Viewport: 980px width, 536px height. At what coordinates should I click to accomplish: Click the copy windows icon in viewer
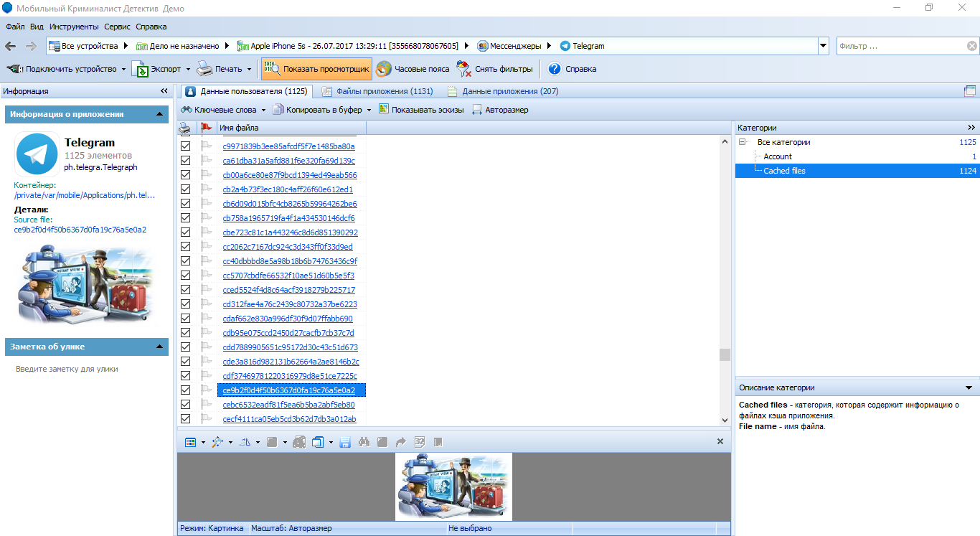(x=319, y=442)
